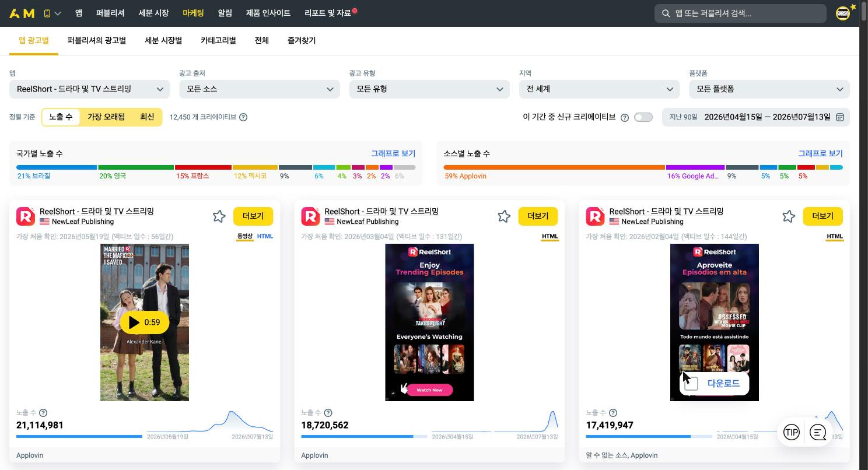Click ReelShort app icon on second card

click(x=310, y=216)
